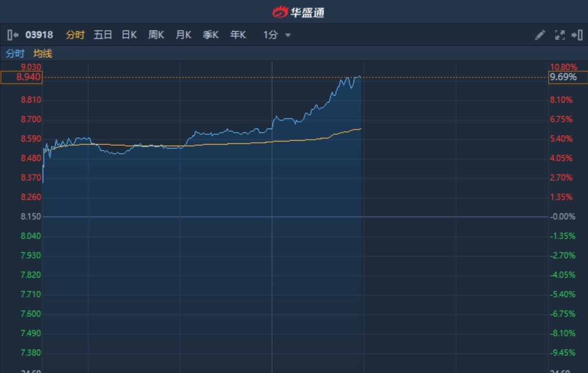View the 季K chart
This screenshot has height=373, width=588.
pos(210,35)
